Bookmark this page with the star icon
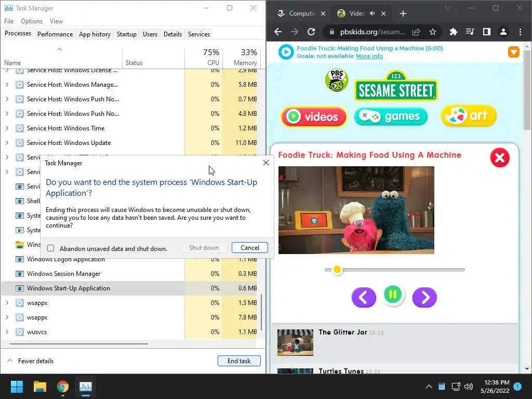The height and width of the screenshot is (399, 532). coord(433,32)
